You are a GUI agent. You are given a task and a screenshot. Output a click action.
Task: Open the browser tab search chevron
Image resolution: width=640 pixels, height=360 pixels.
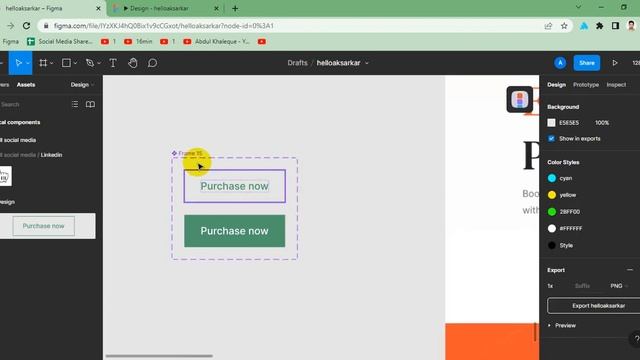click(578, 7)
